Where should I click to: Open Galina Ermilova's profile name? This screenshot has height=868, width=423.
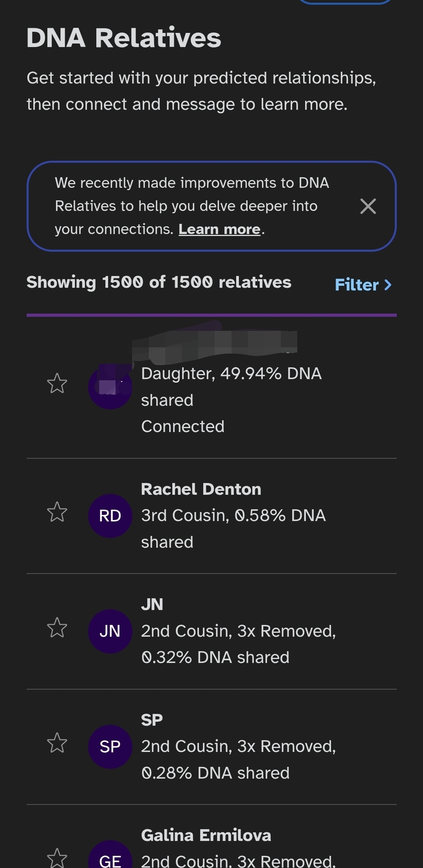click(206, 835)
